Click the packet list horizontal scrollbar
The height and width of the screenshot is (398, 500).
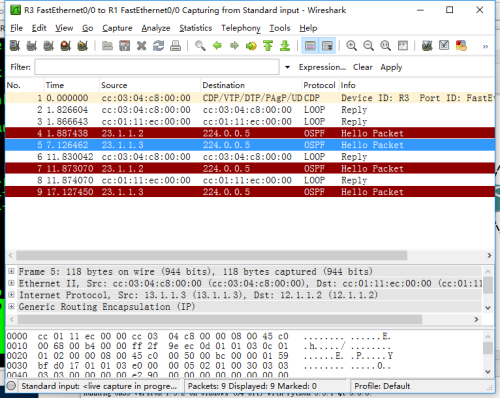pos(212,255)
